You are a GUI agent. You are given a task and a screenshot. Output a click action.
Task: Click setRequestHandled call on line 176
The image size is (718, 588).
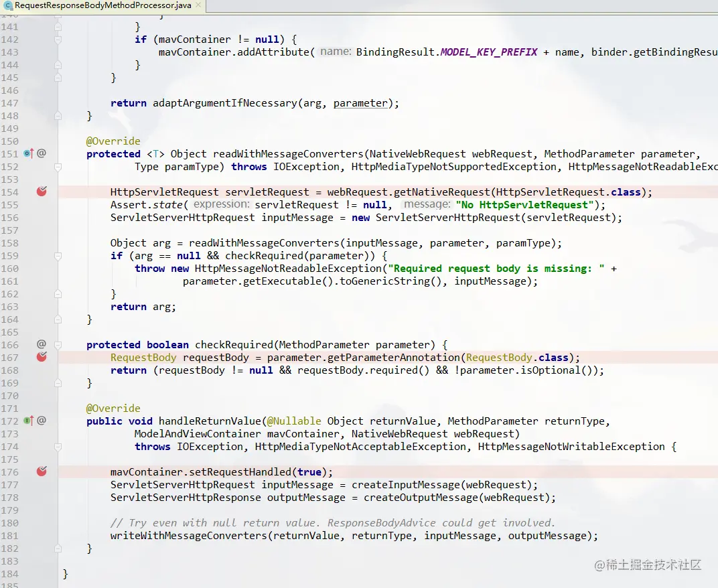240,472
